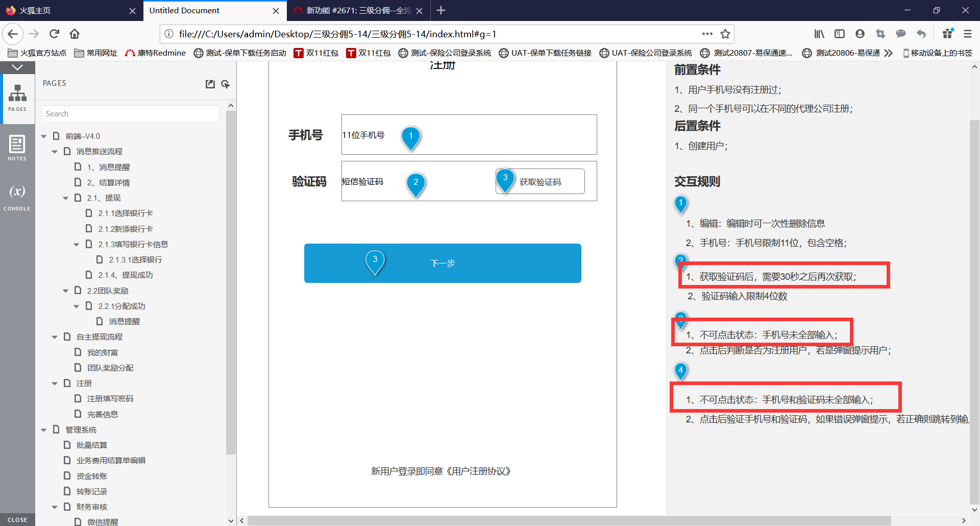Click the screenshot crop toolbar icon
The width and height of the screenshot is (980, 526).
pyautogui.click(x=880, y=34)
